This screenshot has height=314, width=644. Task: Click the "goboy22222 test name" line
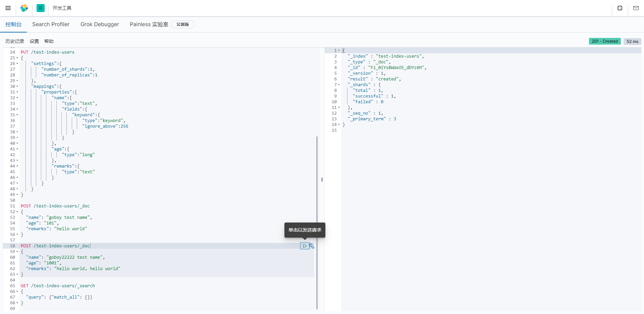pos(65,257)
